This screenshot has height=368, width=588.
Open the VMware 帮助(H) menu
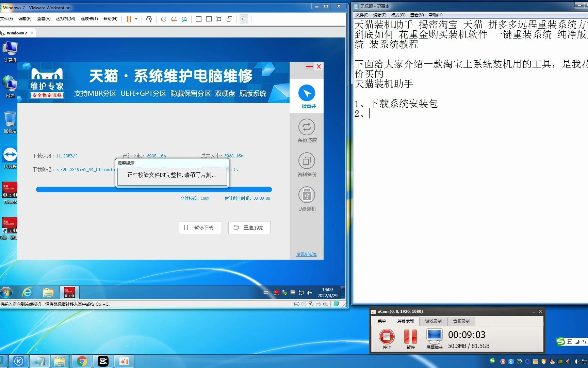click(x=110, y=19)
